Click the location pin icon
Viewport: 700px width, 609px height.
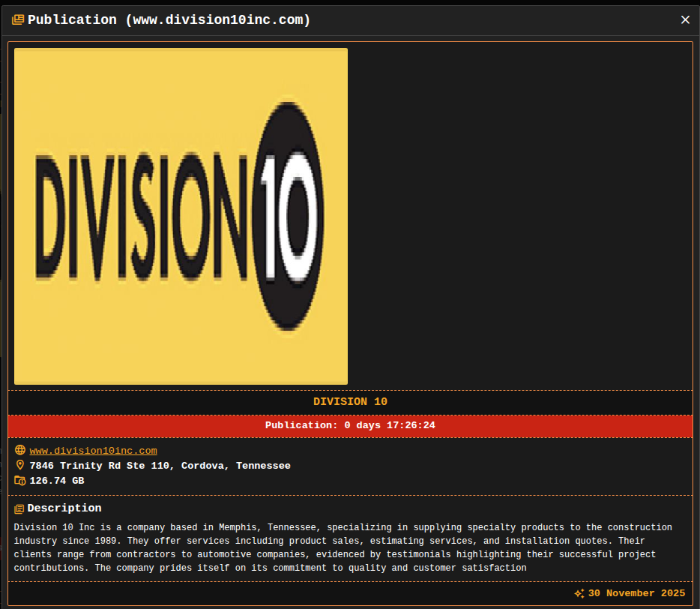20,466
